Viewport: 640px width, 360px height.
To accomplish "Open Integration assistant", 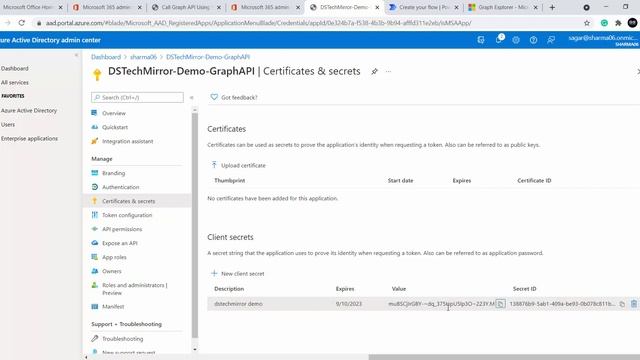I will point(127,141).
